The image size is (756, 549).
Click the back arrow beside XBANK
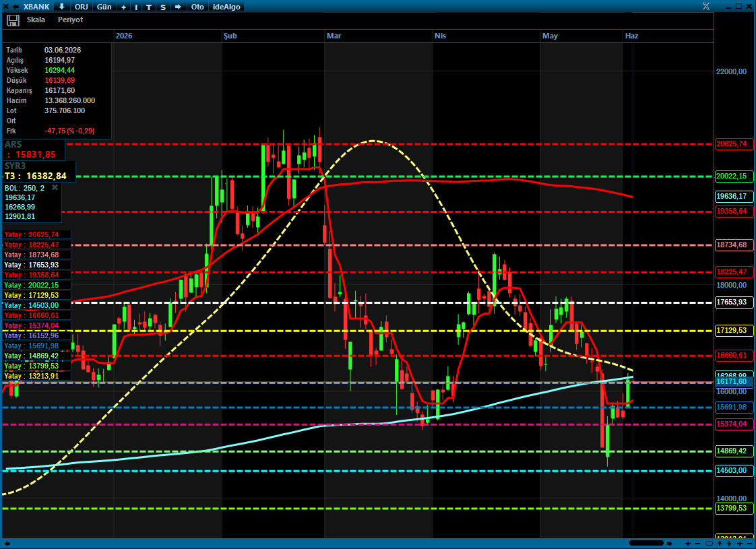click(15, 7)
